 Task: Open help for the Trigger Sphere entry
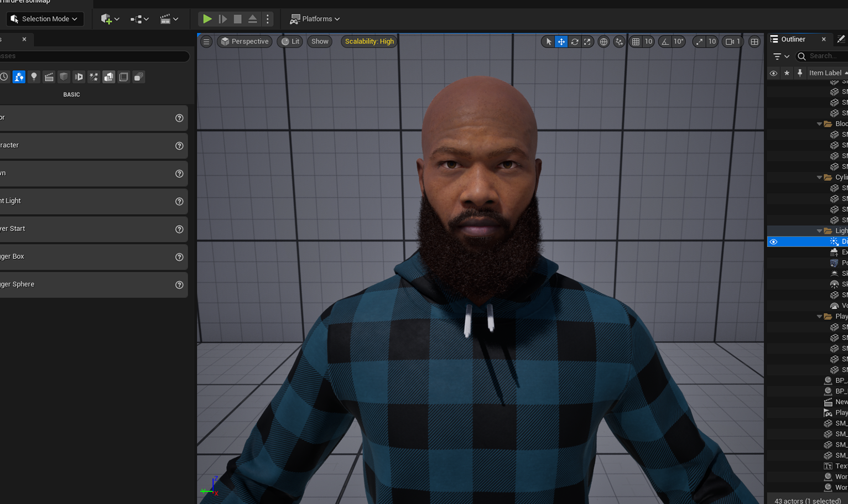(179, 284)
